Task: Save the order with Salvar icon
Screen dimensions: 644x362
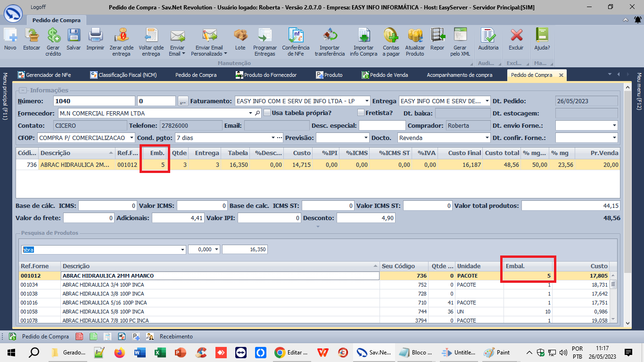Action: point(73,39)
